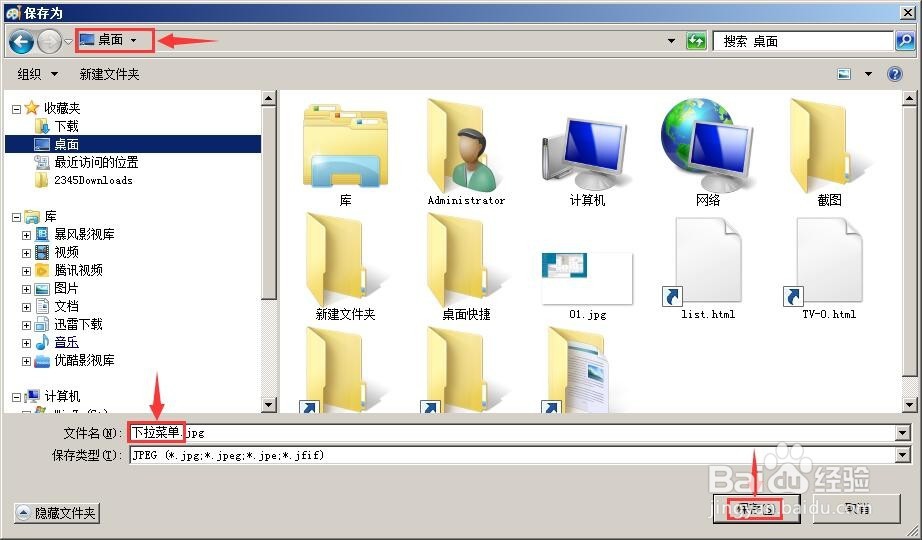Click the Forward navigation arrow button
Image resolution: width=922 pixels, height=540 pixels.
(x=49, y=41)
